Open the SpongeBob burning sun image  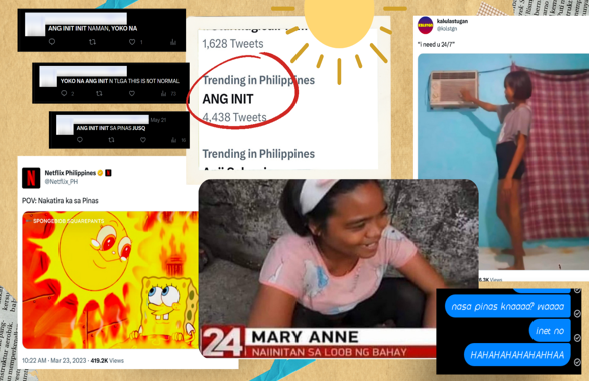tap(110, 280)
